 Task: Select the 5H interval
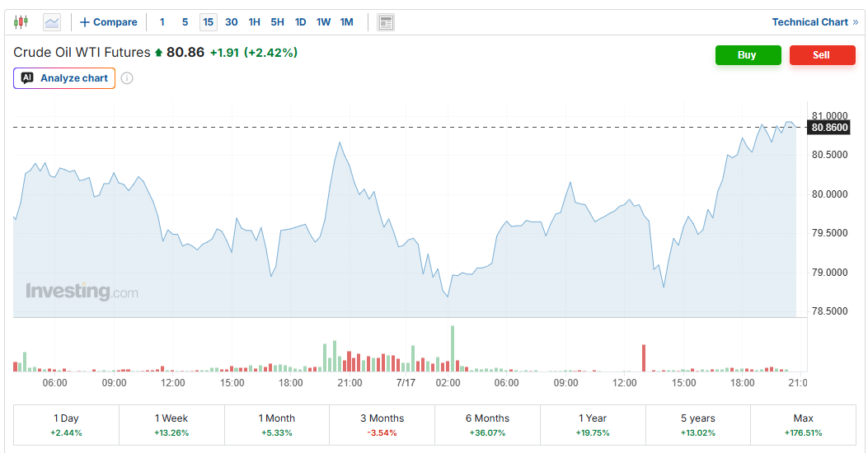[x=277, y=22]
